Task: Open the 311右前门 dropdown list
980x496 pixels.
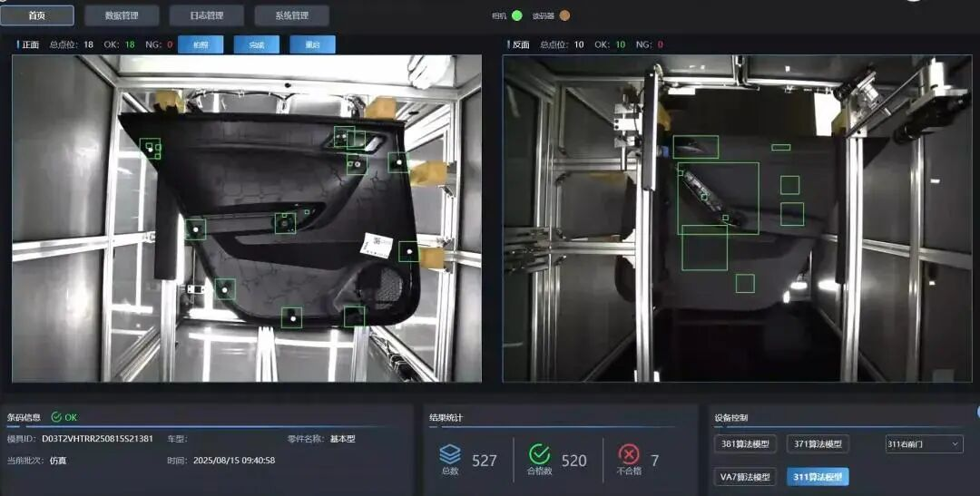Action: (x=925, y=444)
